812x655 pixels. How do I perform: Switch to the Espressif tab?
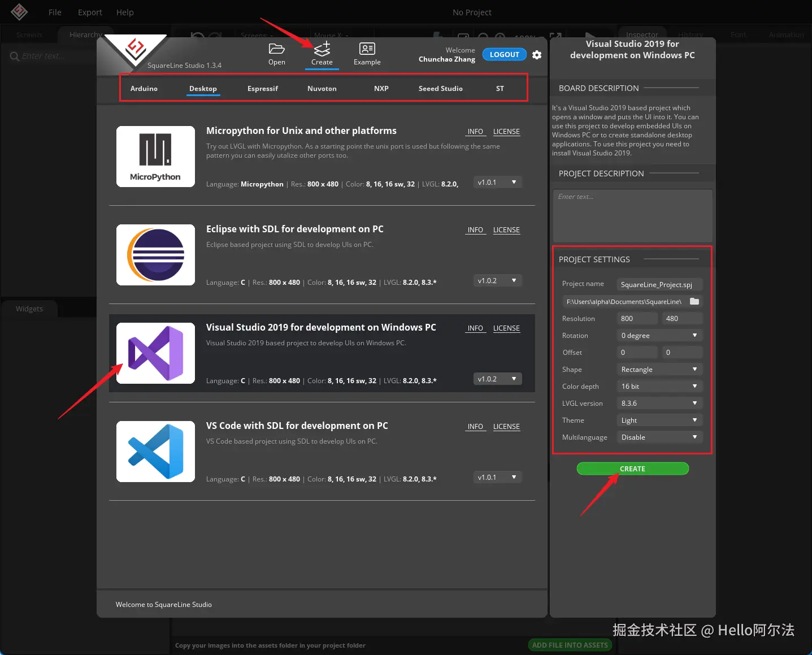(x=263, y=89)
